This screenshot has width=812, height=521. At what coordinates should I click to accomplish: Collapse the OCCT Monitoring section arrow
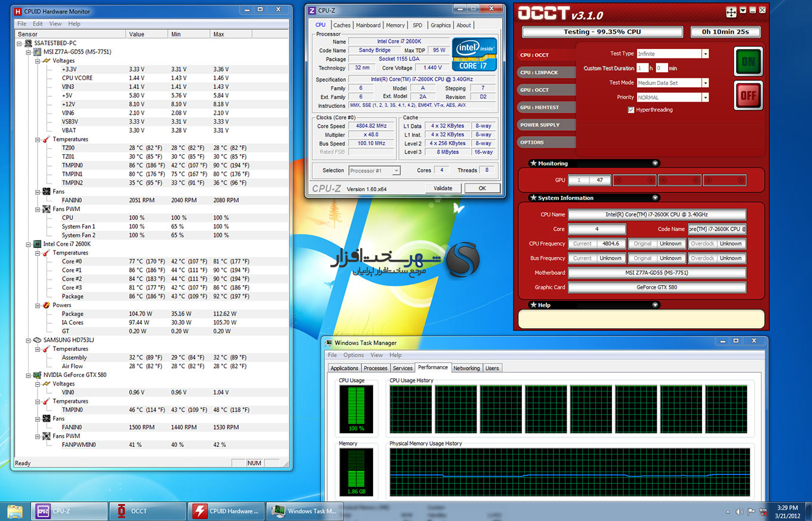tap(655, 163)
